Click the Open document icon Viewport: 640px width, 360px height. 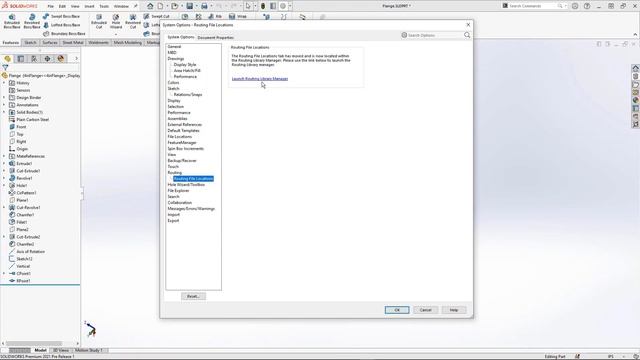[175, 6]
